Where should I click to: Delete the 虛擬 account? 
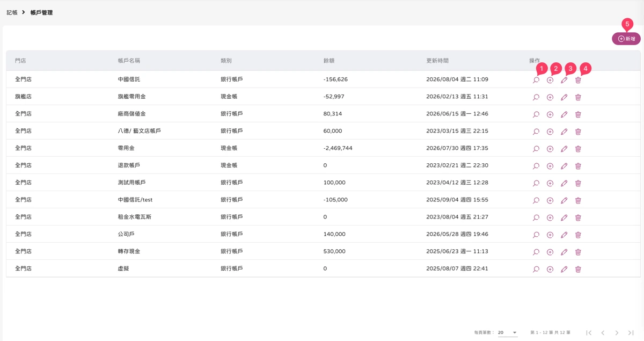point(578,269)
